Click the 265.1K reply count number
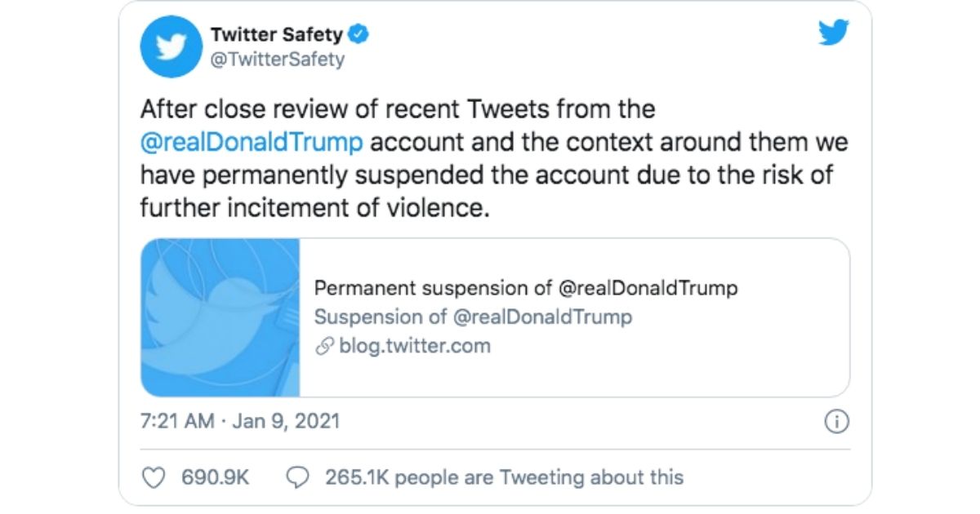The image size is (980, 514). click(x=357, y=477)
